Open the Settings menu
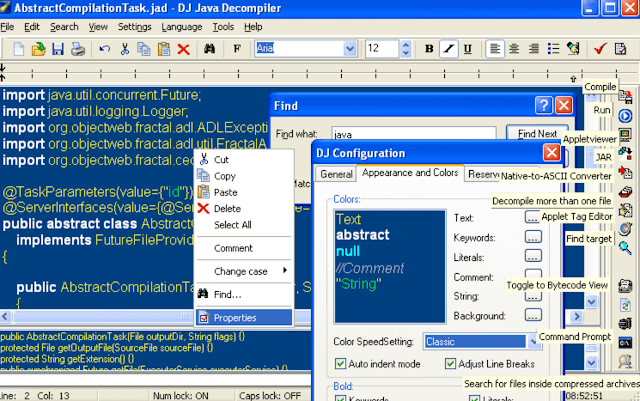 point(135,27)
